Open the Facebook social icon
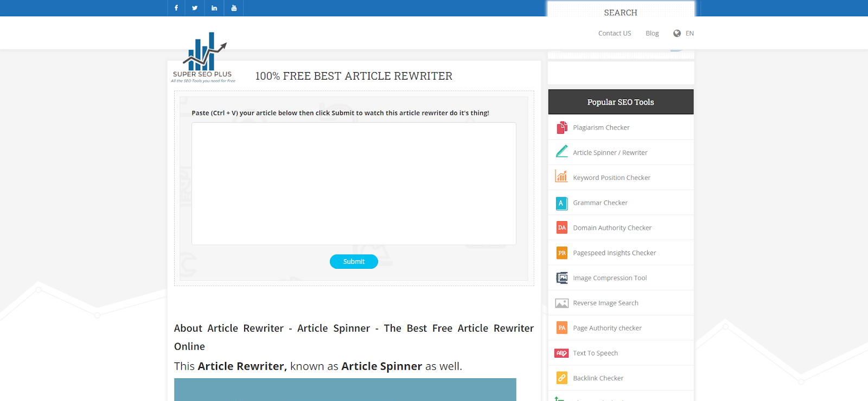This screenshot has height=401, width=868. tap(176, 8)
